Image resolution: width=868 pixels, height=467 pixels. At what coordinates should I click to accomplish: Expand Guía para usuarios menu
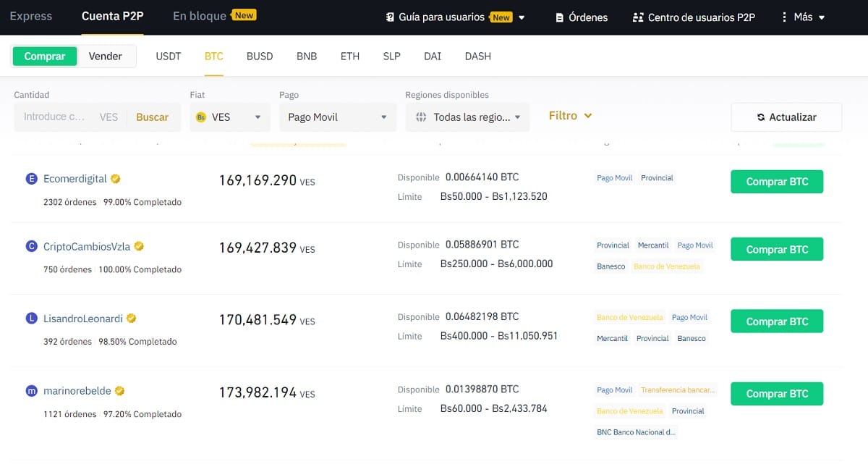click(522, 18)
